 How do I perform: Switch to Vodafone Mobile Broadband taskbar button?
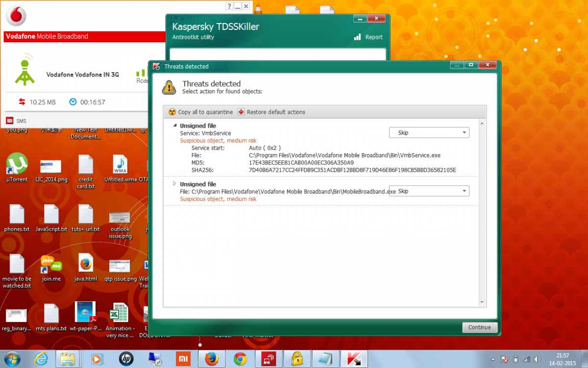[x=269, y=359]
